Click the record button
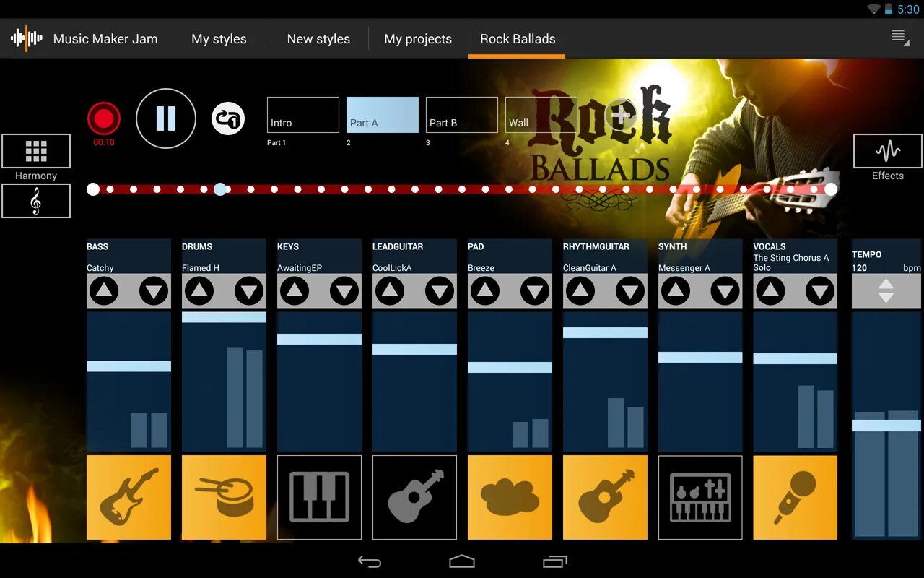 pos(104,119)
